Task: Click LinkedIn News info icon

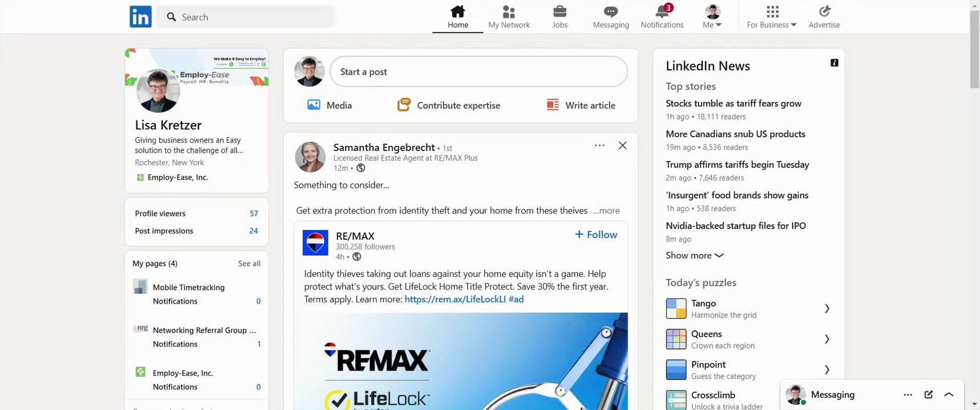Action: click(x=834, y=63)
